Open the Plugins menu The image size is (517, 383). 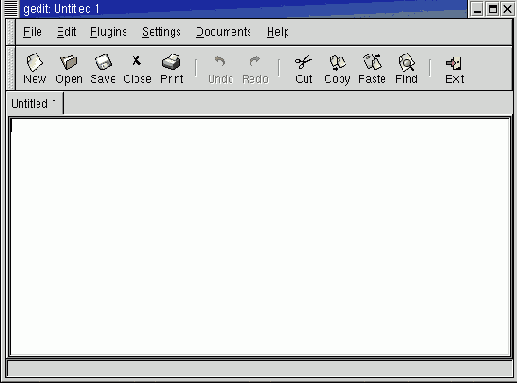click(108, 32)
